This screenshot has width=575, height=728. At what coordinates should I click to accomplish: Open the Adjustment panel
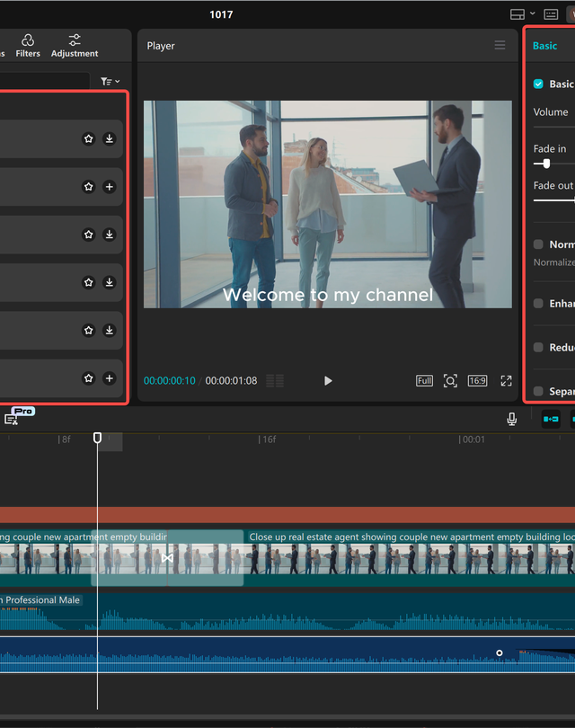(x=75, y=46)
